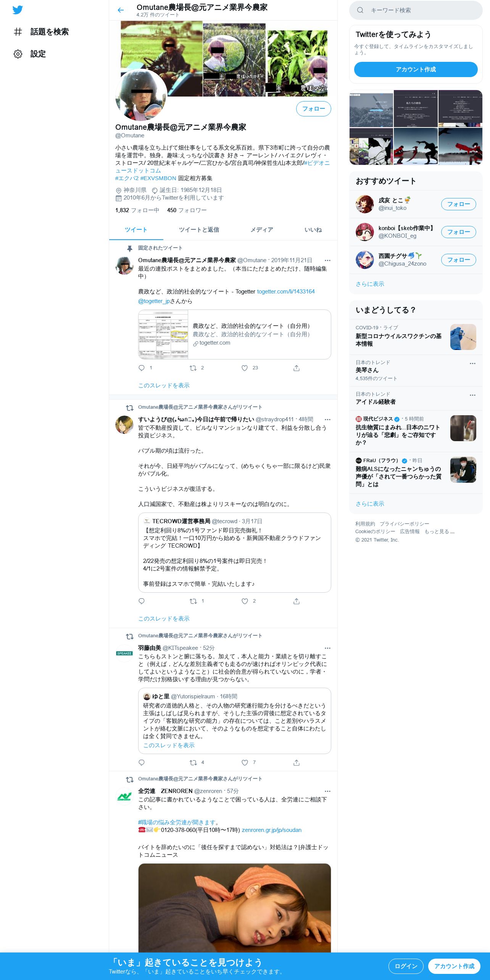490x980 pixels.
Task: Open プライバシーポリシー footer link
Action: point(404,524)
